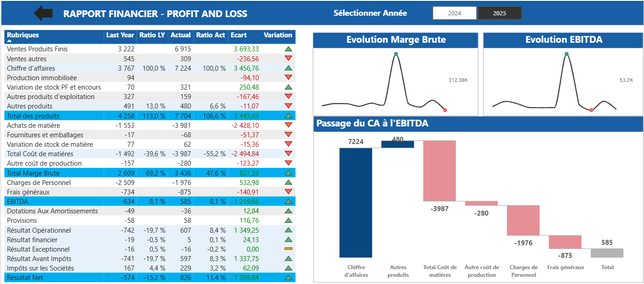This screenshot has width=644, height=284.
Task: Click red triangle in Achats de matière row
Action: coord(288,125)
